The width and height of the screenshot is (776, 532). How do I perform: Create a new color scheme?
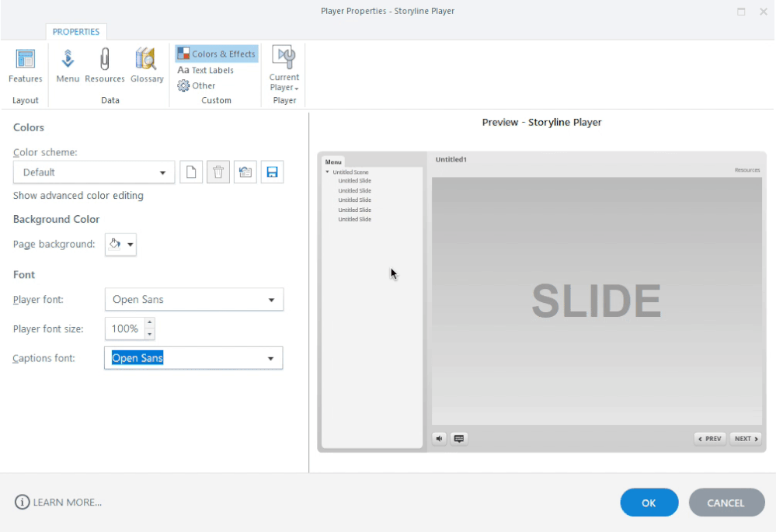click(x=191, y=172)
